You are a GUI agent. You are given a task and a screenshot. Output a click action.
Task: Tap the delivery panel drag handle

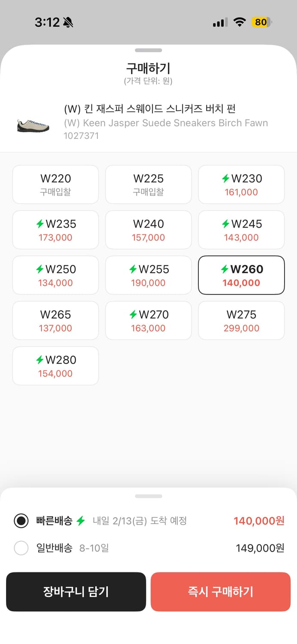[x=148, y=496]
